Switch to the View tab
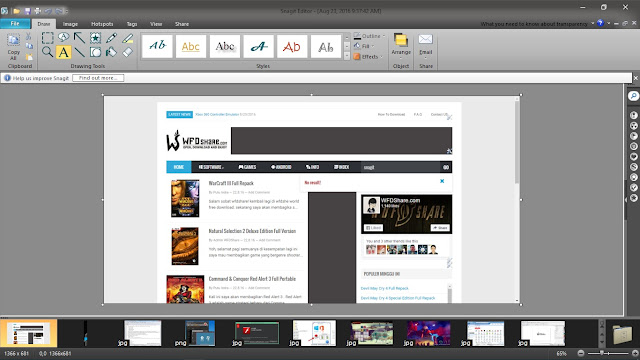 coord(156,24)
